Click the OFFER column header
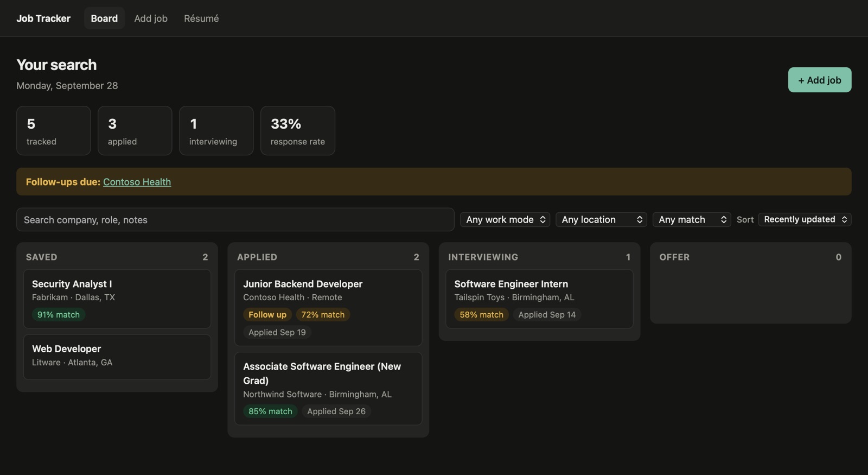The image size is (868, 475). tap(674, 257)
